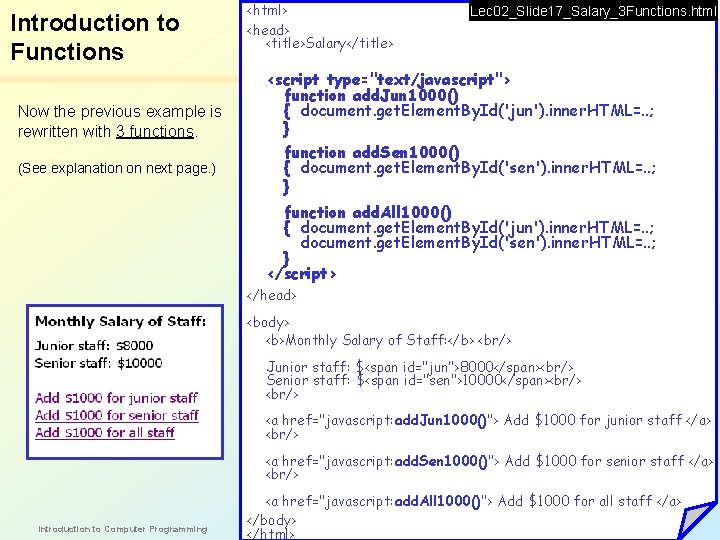Viewport: 720px width, 540px height.
Task: Click the 'Add $1000 for all staff' link
Action: coord(105,433)
